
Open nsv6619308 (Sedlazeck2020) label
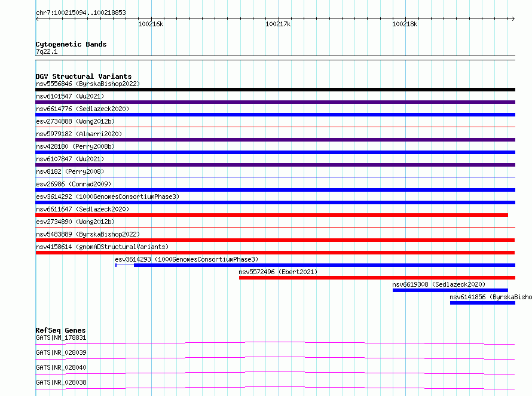439,284
